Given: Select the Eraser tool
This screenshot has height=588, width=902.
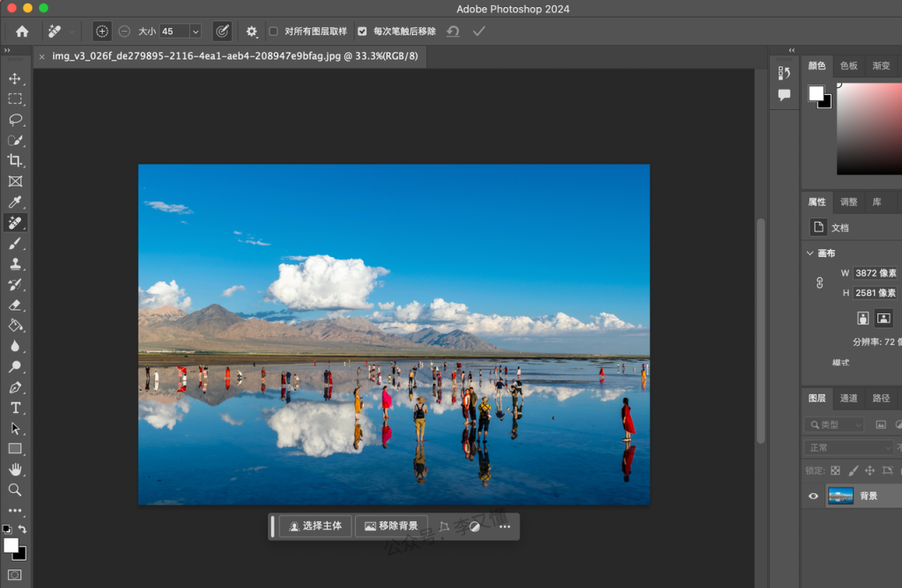Looking at the screenshot, I should click(x=15, y=305).
